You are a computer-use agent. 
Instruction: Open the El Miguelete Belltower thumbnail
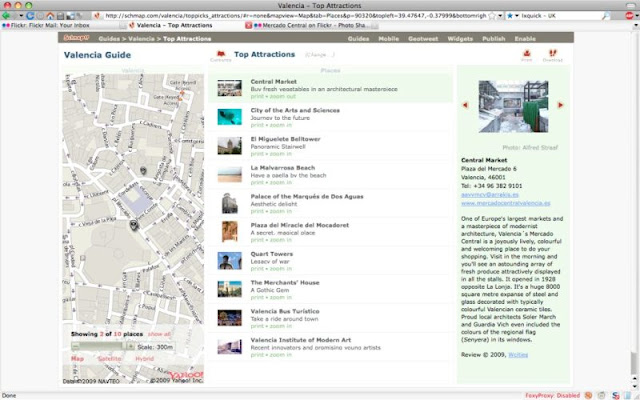click(229, 146)
